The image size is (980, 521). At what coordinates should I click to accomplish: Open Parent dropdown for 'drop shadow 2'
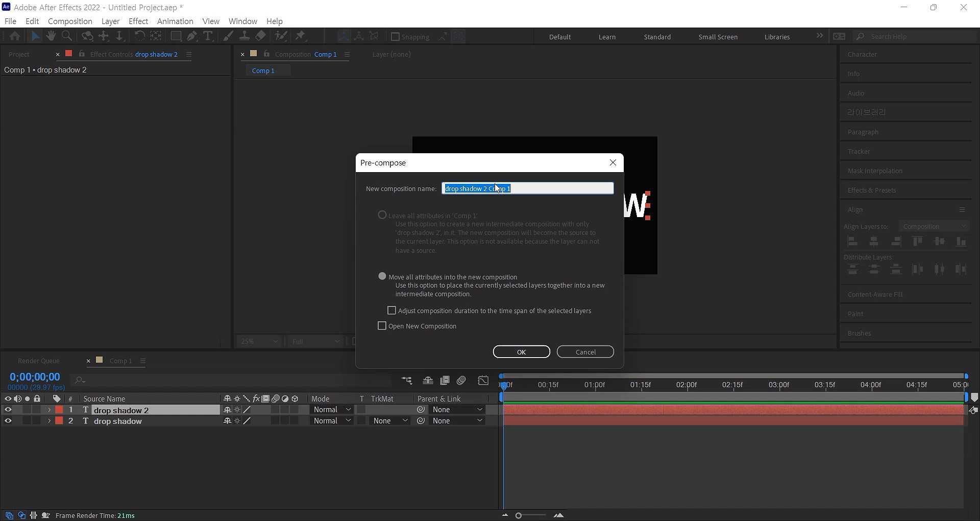(457, 410)
